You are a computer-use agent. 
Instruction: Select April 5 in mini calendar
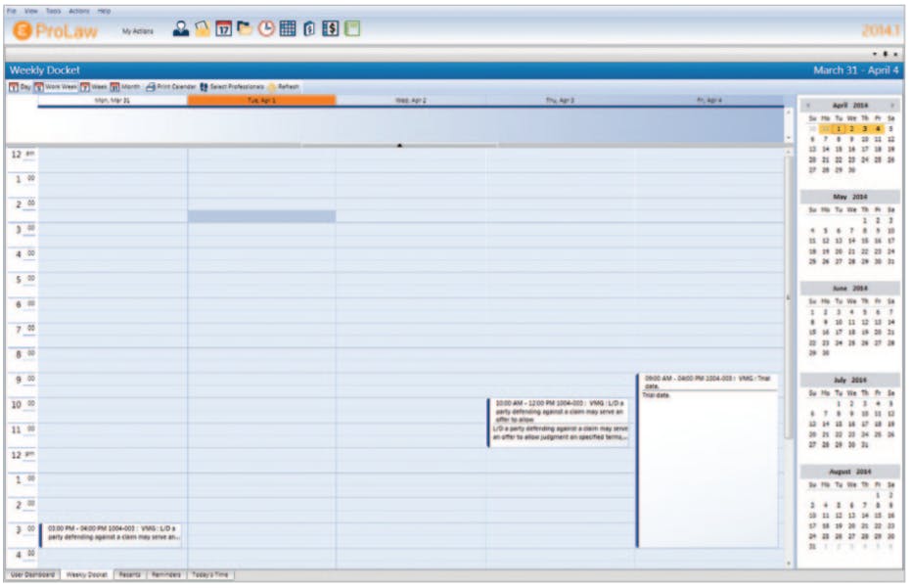890,129
